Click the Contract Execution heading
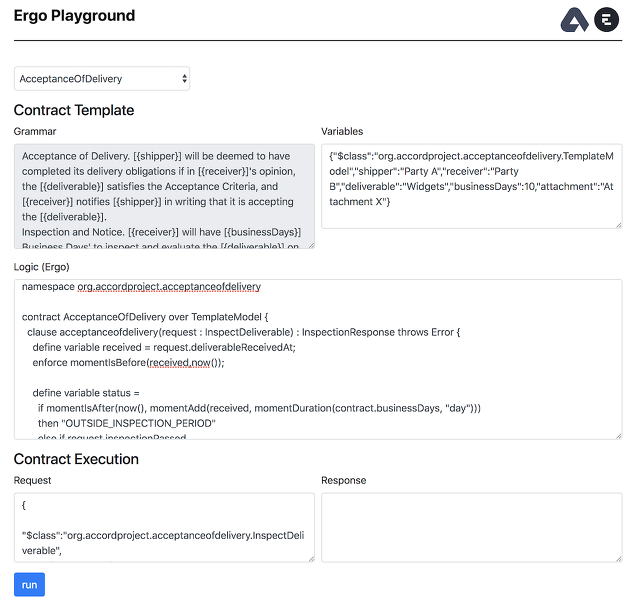This screenshot has width=630, height=601. click(76, 459)
